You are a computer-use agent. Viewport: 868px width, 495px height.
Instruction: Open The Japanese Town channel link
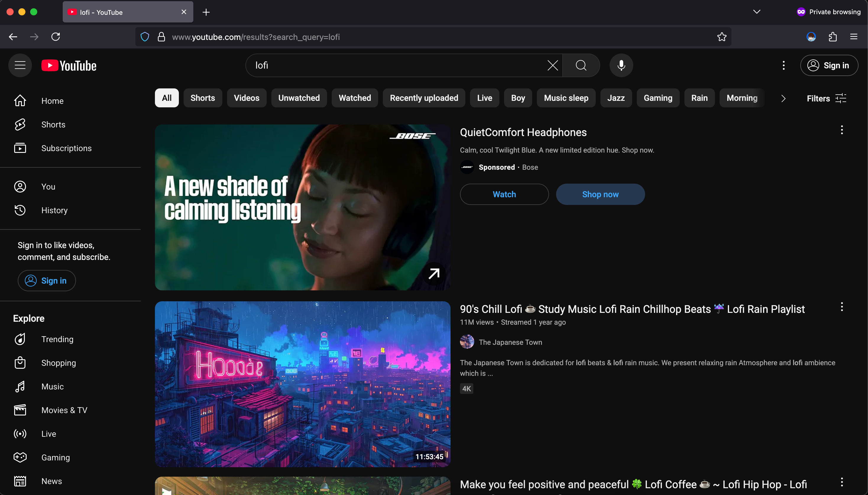pos(510,342)
